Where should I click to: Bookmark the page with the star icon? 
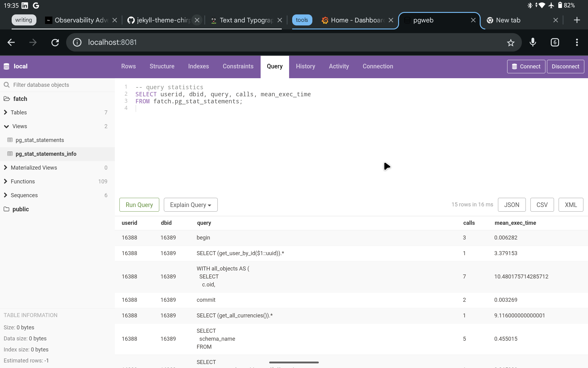coord(511,43)
